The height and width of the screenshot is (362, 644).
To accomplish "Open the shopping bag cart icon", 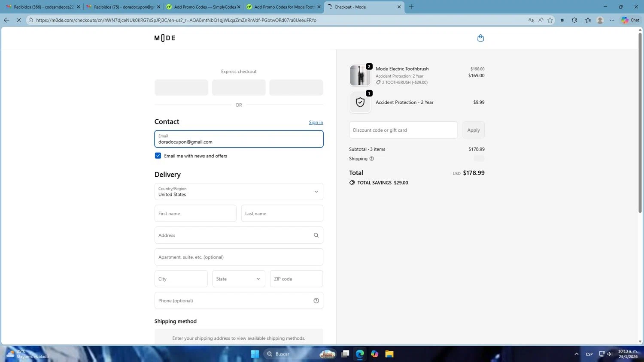I will 480,38.
